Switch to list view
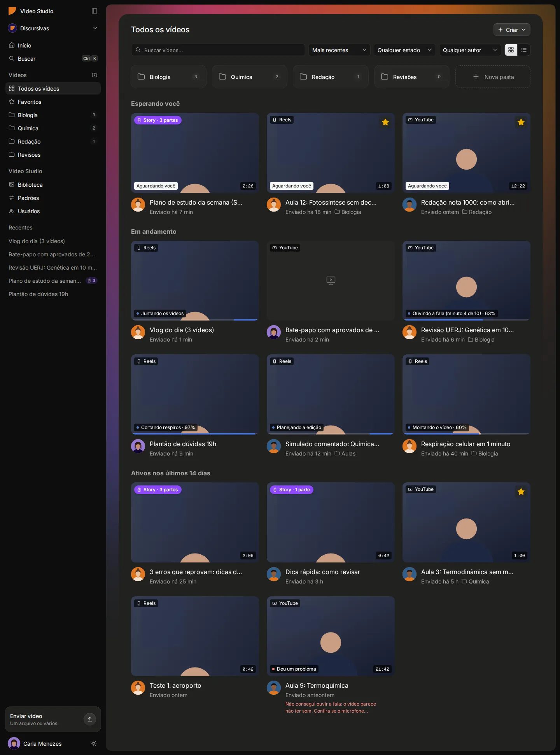 pyautogui.click(x=524, y=50)
